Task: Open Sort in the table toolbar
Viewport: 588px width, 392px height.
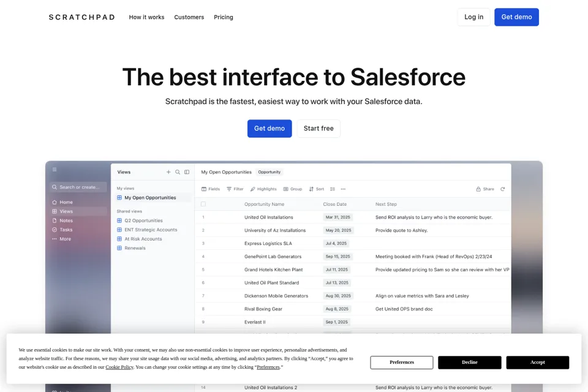Action: click(x=317, y=189)
